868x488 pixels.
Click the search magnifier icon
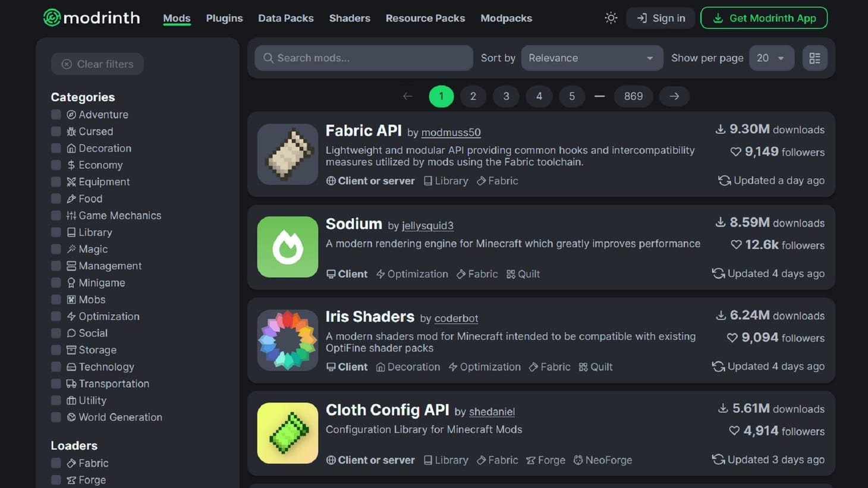268,58
